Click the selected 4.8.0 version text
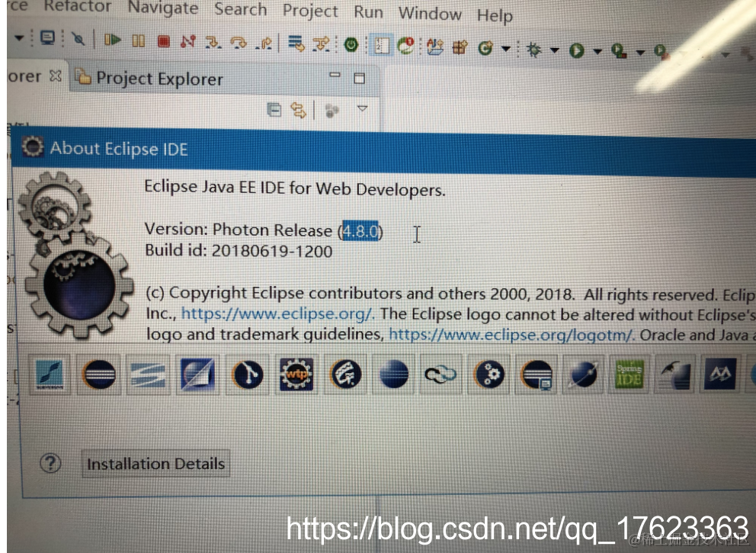This screenshot has height=553, width=756. [x=360, y=231]
